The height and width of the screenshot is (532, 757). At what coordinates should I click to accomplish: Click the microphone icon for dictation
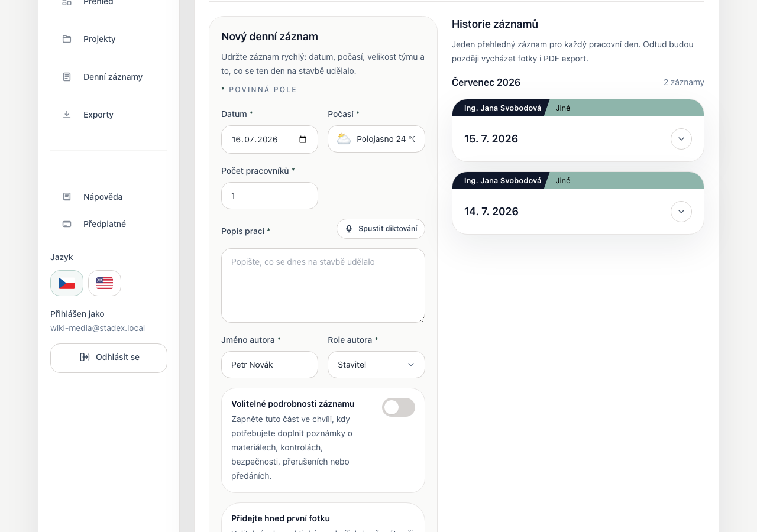[349, 229]
